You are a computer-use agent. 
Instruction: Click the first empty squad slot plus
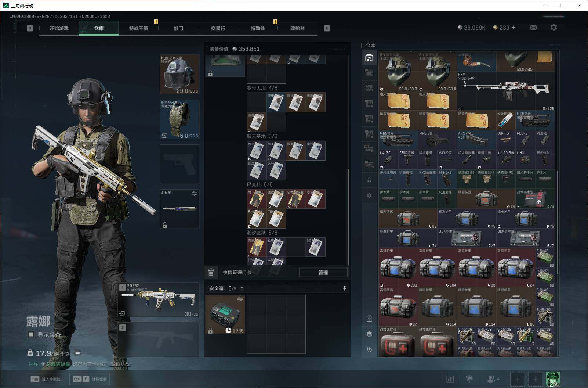coord(517,379)
